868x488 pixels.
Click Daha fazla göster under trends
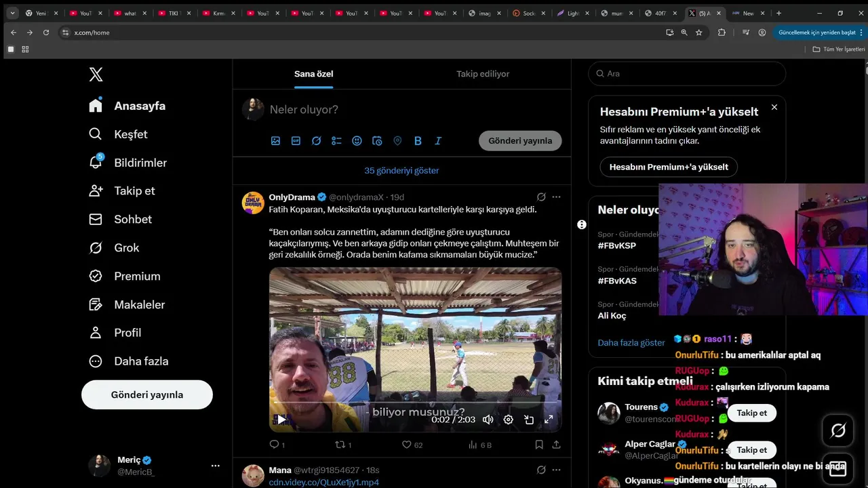pyautogui.click(x=631, y=343)
